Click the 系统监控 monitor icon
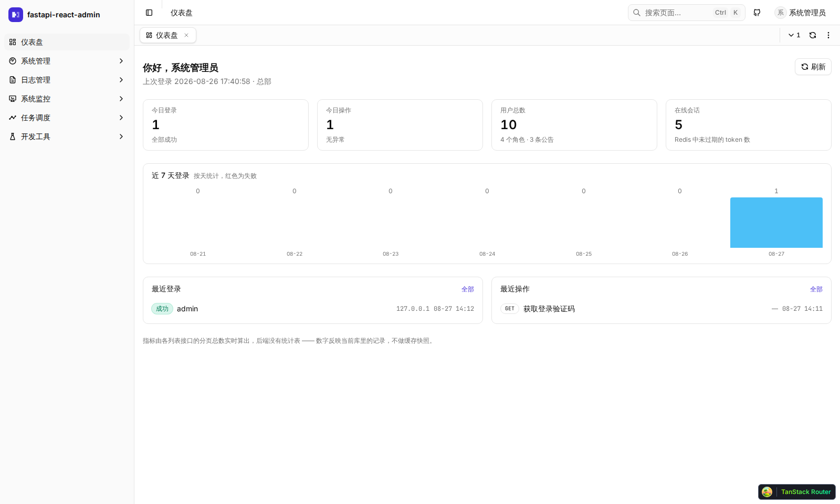Screen dimensions: 840x504 [13, 99]
